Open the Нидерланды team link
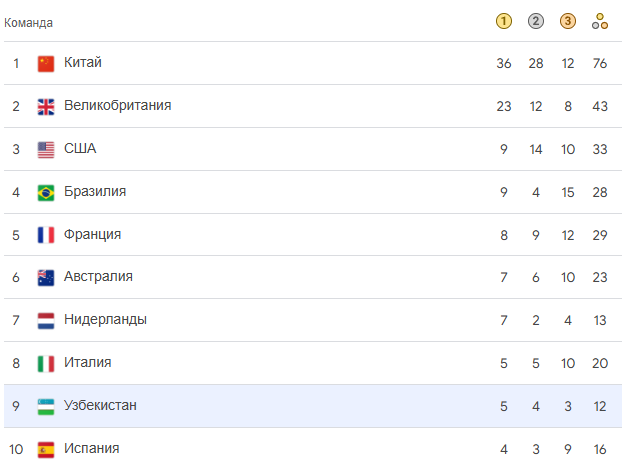 click(x=105, y=320)
